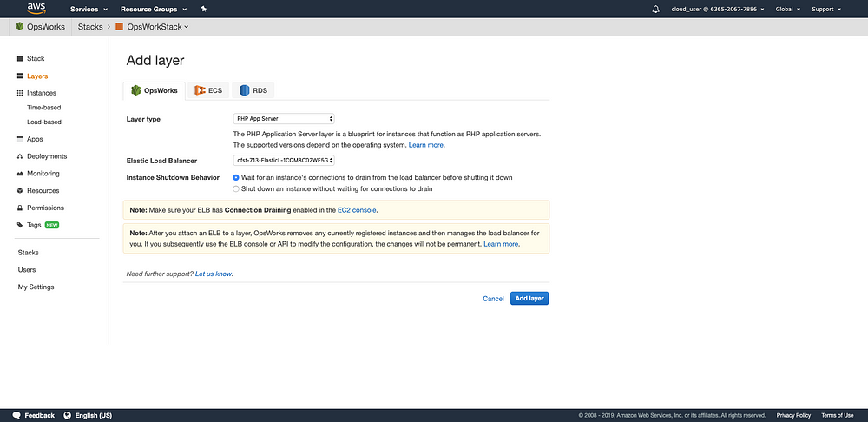Click the Add layer page heading

pyautogui.click(x=155, y=61)
